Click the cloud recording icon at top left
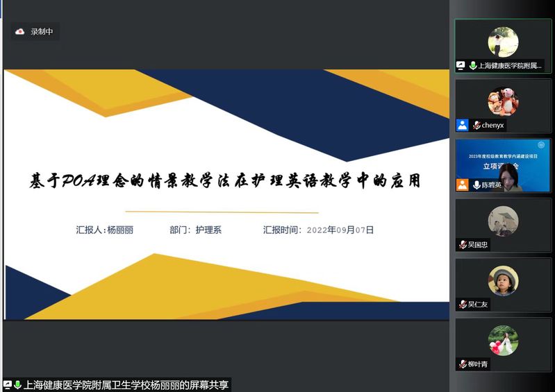Viewport: 555px width, 392px height. pyautogui.click(x=20, y=32)
